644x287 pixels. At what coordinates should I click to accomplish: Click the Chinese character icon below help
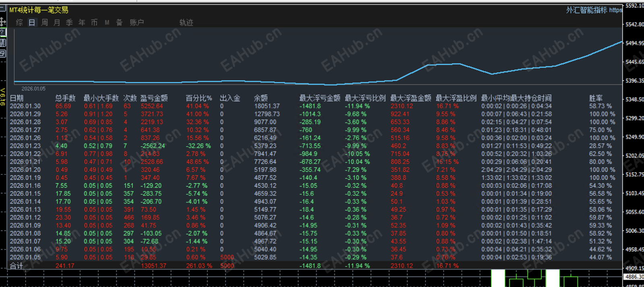tap(2, 43)
